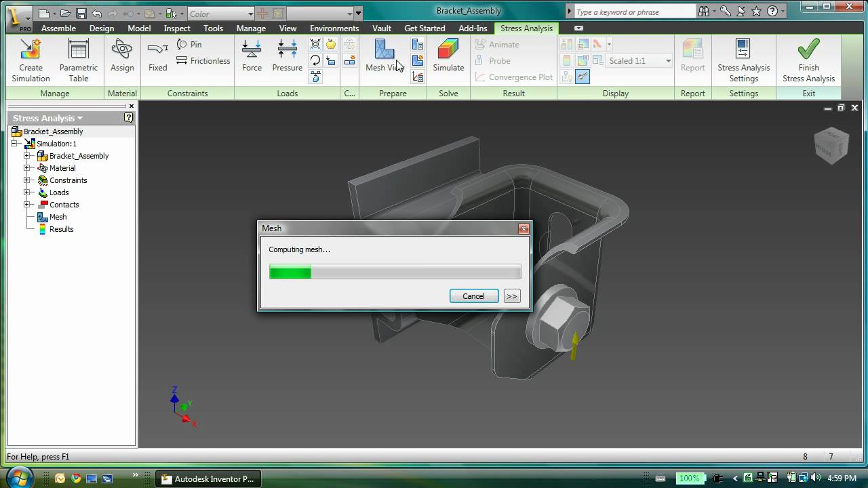Click the binoculars search icon
868x488 pixels.
(x=705, y=12)
